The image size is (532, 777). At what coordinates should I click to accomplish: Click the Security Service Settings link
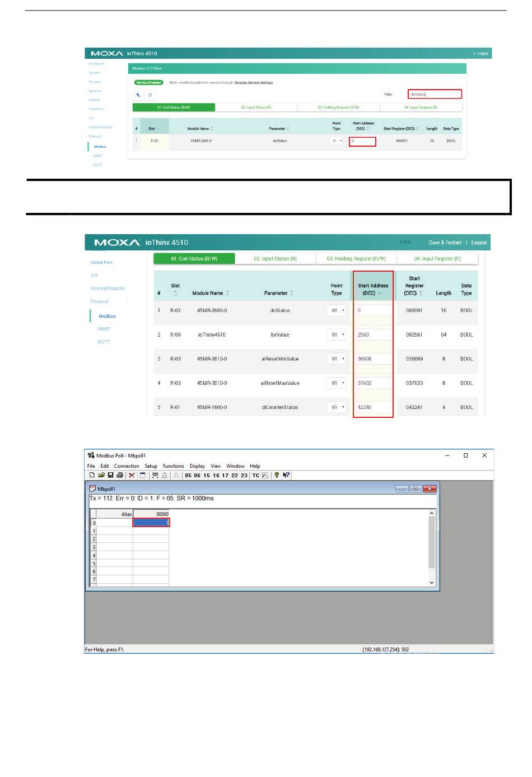[254, 82]
